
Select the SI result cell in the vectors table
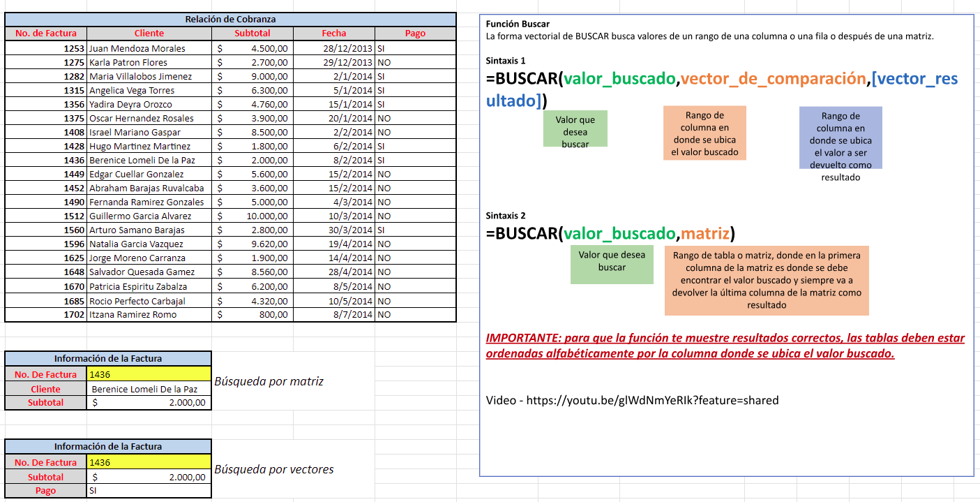[x=149, y=491]
